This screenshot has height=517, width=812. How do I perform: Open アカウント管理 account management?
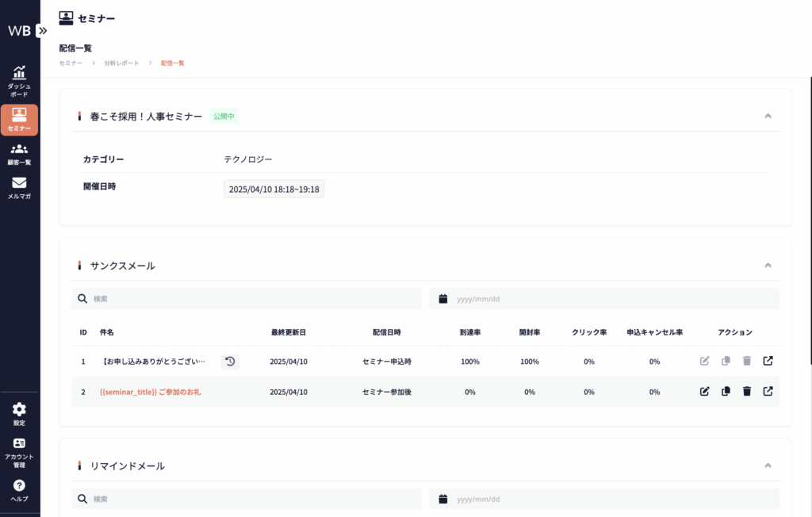click(x=19, y=453)
